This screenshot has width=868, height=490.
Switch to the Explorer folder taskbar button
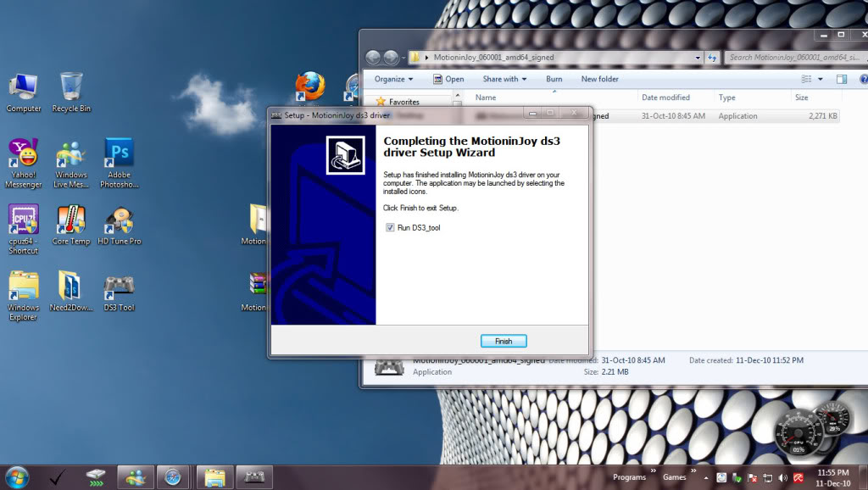click(214, 476)
